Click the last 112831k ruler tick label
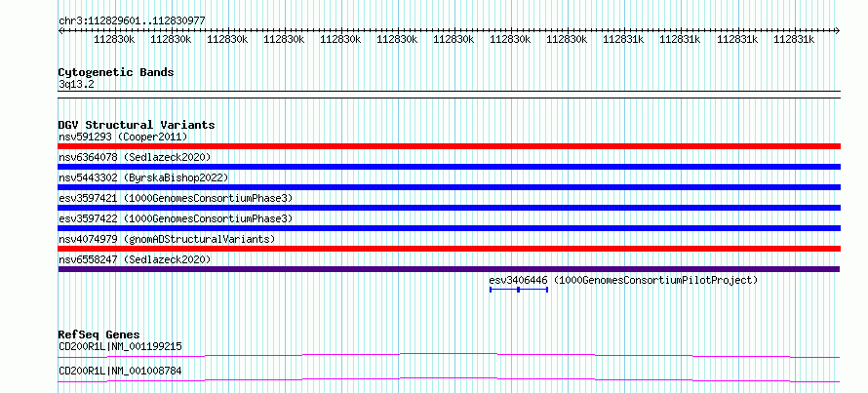 click(794, 40)
